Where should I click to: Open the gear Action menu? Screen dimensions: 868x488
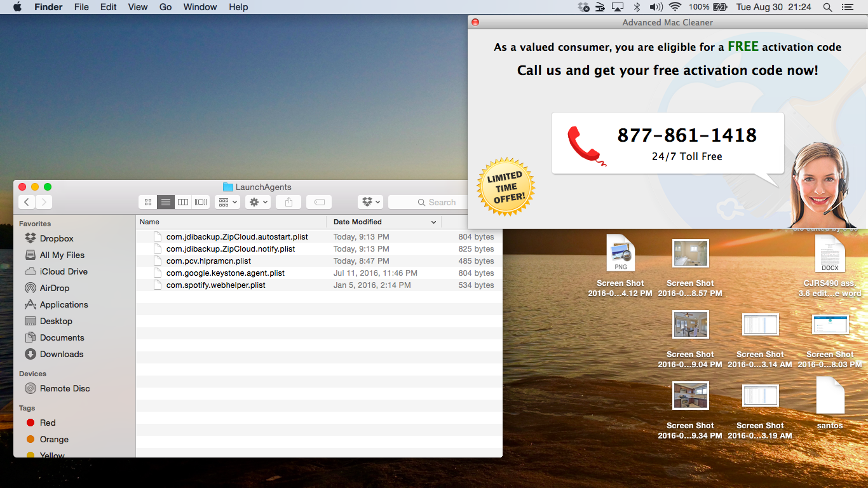tap(258, 202)
